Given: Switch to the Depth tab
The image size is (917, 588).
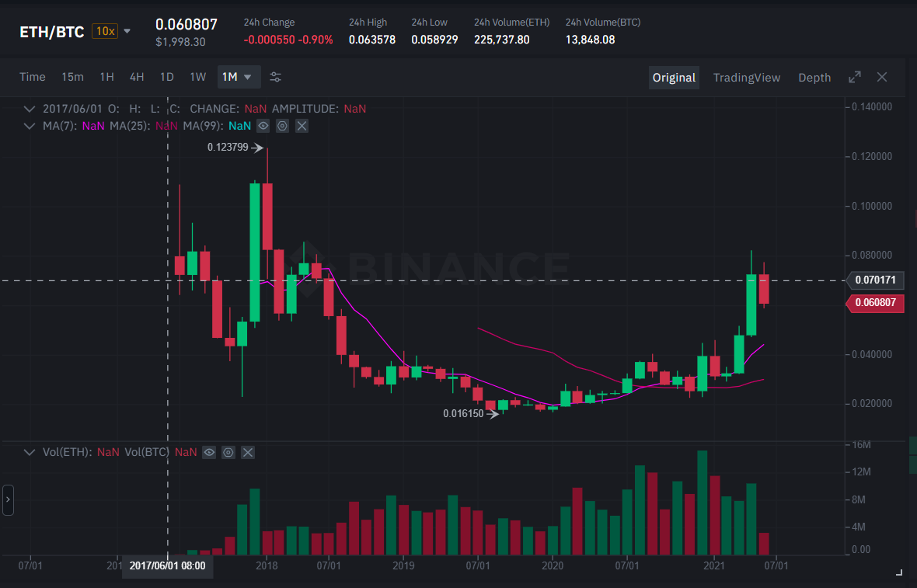Looking at the screenshot, I should pyautogui.click(x=814, y=78).
